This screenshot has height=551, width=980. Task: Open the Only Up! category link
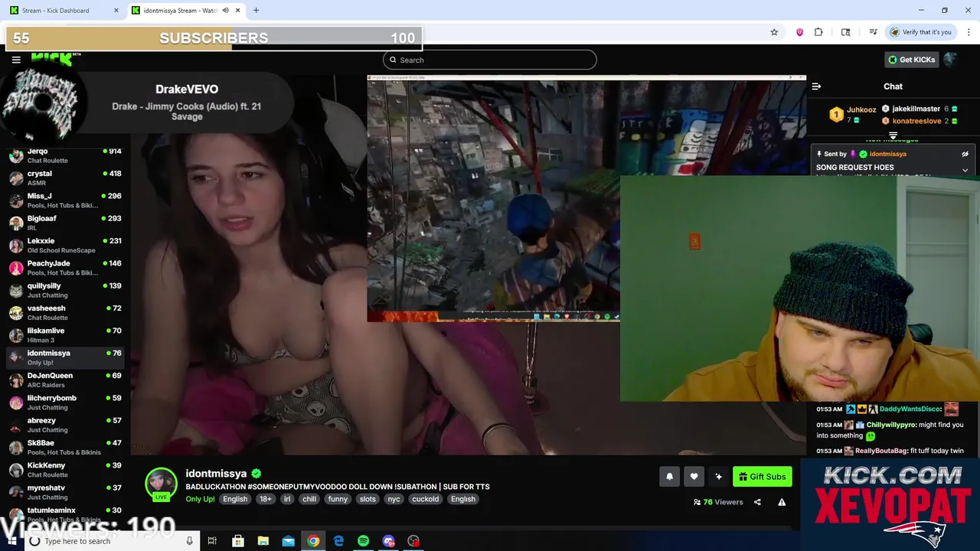tap(200, 499)
